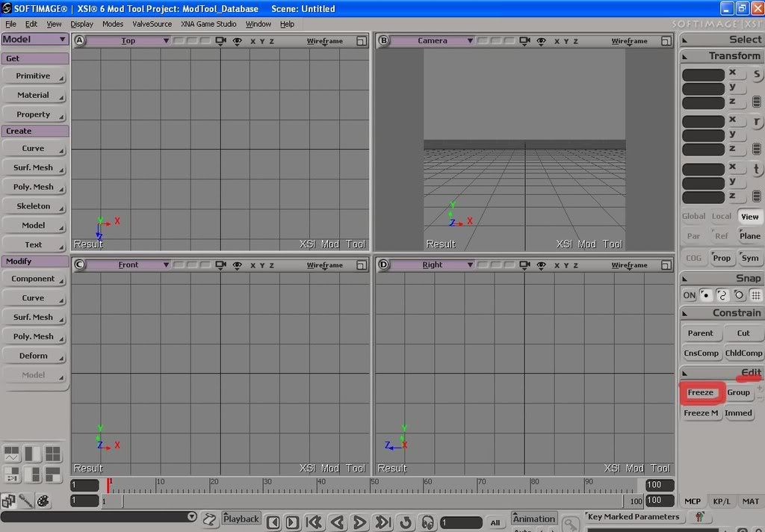Click the Freeze M button
The image size is (765, 532).
tap(701, 413)
